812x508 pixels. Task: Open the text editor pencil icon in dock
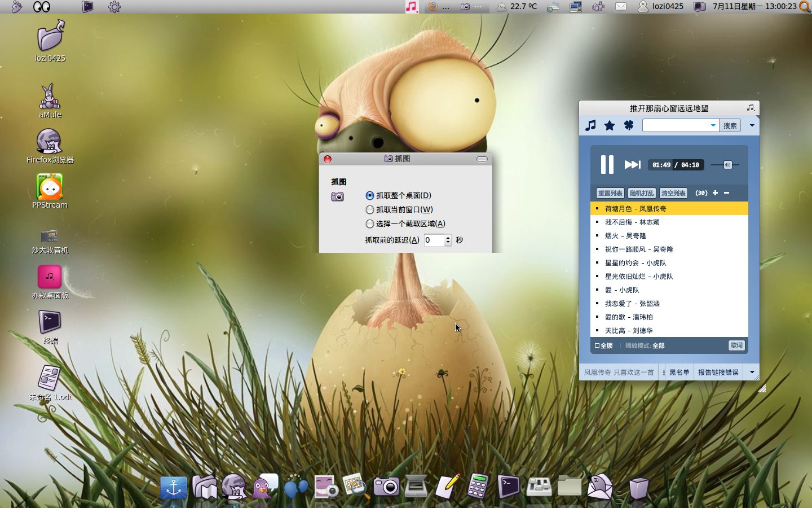point(448,487)
